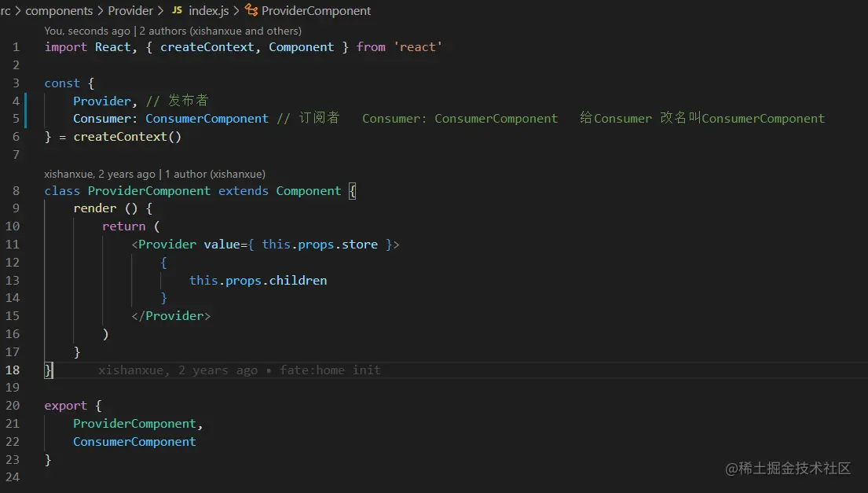Viewport: 868px width, 493px height.
Task: Click 'render' method name on line 9
Action: point(95,208)
